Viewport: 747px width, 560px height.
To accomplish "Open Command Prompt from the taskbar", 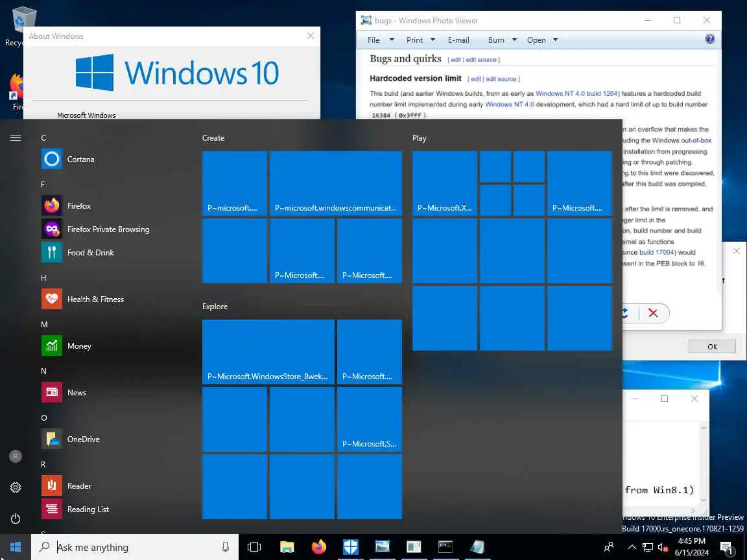I will [445, 547].
